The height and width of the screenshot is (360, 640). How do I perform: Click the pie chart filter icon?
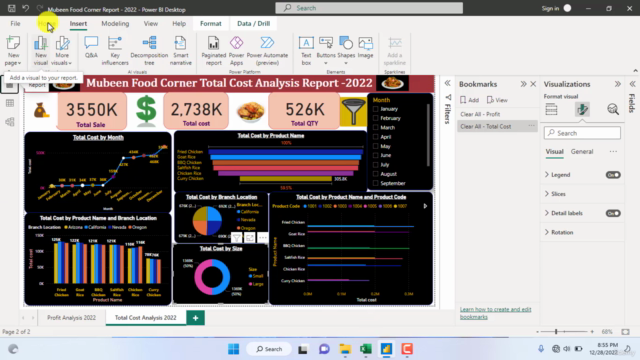[x=237, y=238]
